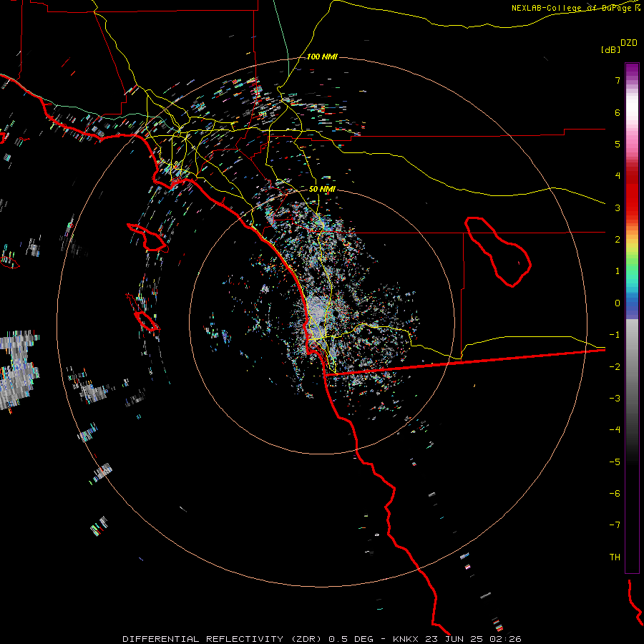Click the [dB] units label
This screenshot has height=644, width=644.
611,49
